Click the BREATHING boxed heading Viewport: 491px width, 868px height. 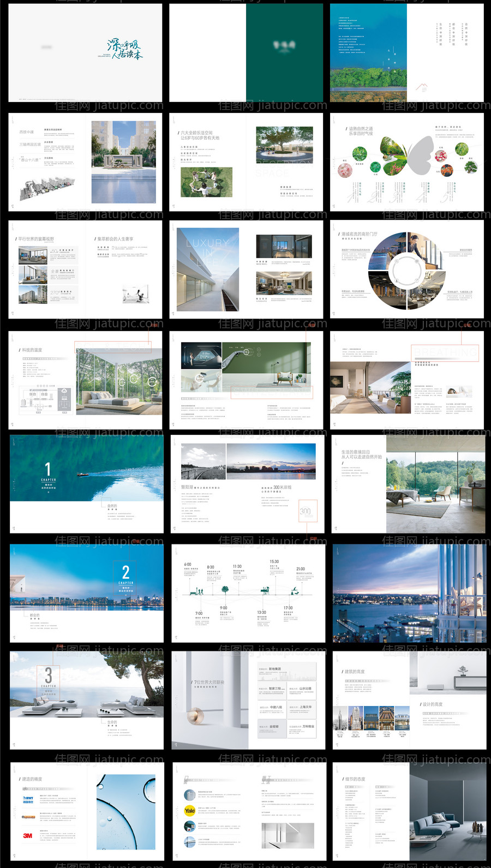(x=445, y=353)
